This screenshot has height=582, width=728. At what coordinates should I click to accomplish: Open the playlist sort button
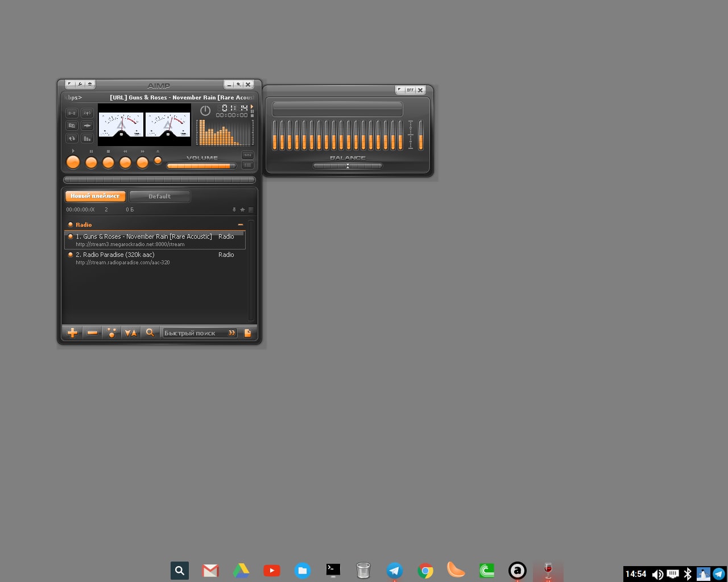point(131,333)
